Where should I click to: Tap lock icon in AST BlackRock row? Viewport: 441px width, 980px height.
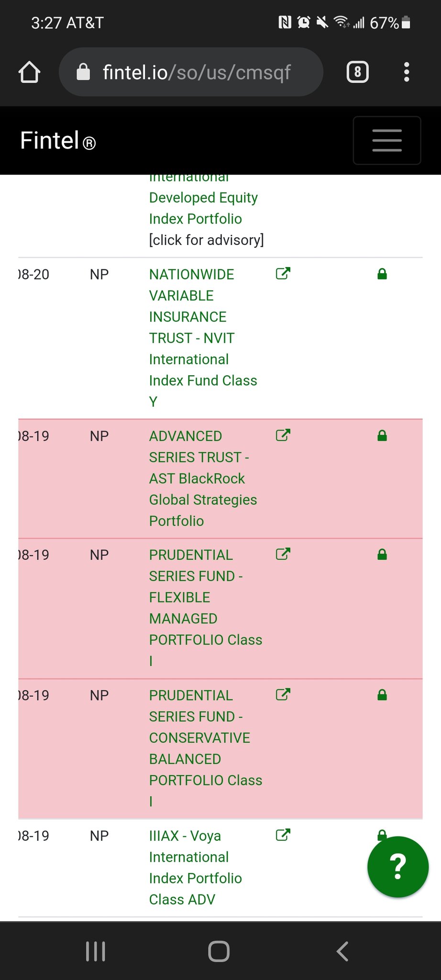point(382,436)
